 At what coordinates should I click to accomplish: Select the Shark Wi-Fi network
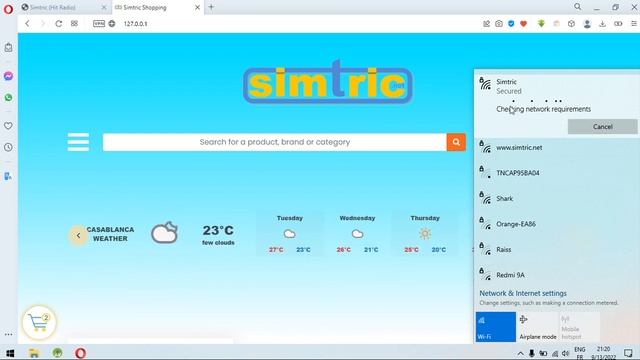click(x=557, y=198)
